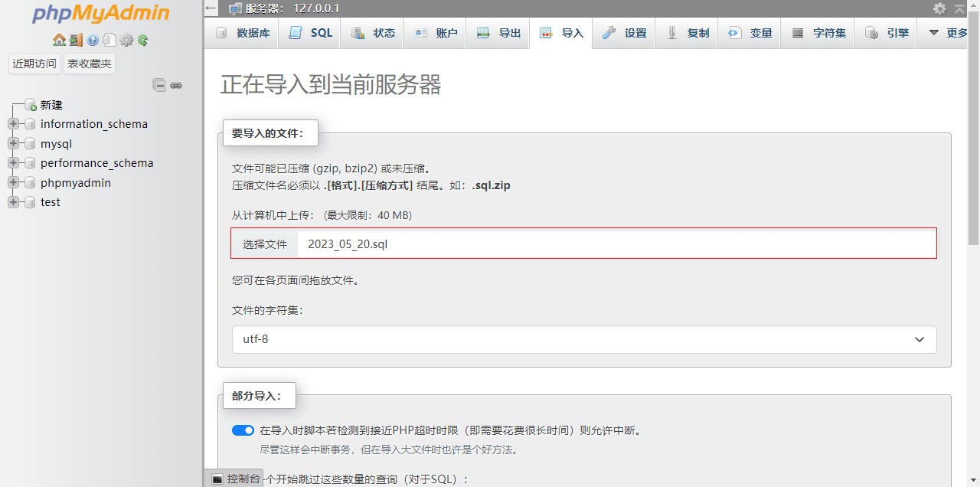Click the link-with-main-panel chain icon
The height and width of the screenshot is (487, 980).
(x=176, y=85)
